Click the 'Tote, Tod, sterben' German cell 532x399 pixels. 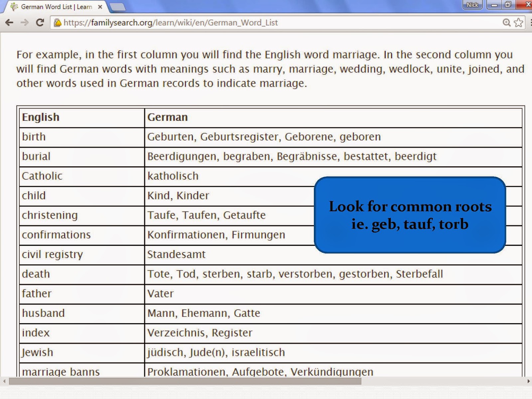(x=333, y=275)
